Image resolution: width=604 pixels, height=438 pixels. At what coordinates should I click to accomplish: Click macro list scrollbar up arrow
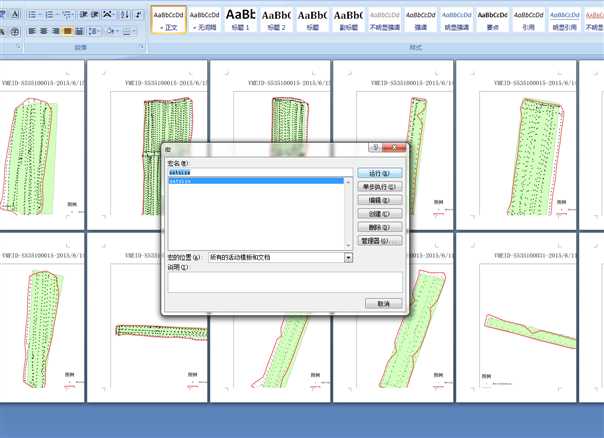348,181
